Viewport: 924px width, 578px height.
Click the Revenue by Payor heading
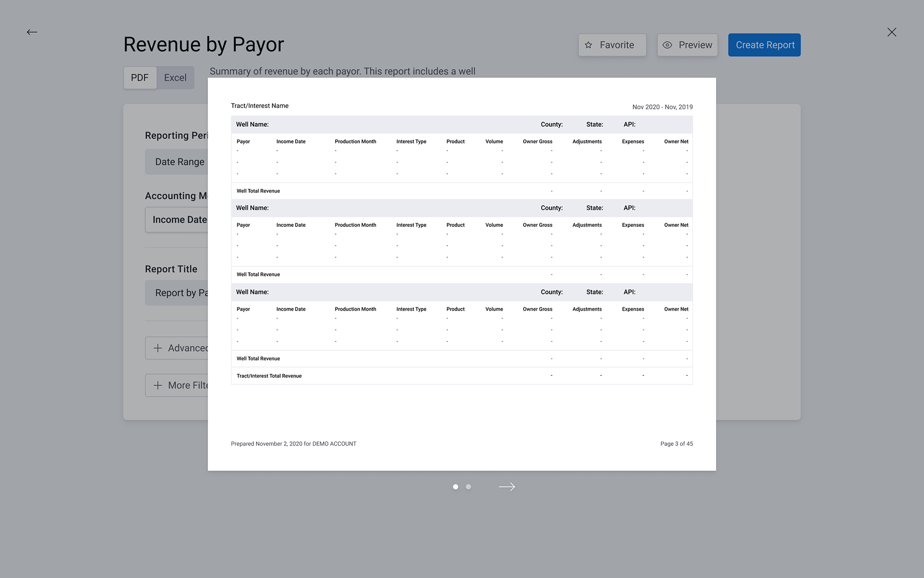(x=204, y=45)
